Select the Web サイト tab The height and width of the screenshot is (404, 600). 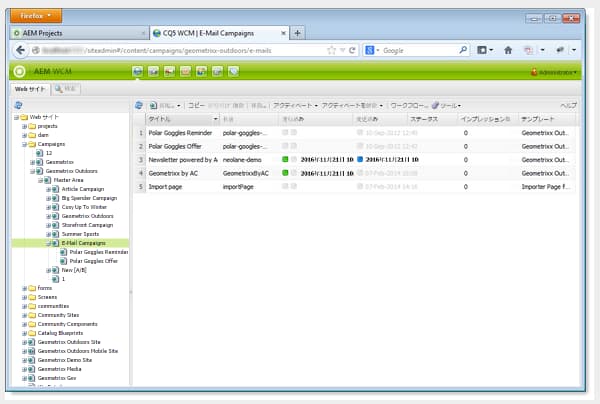30,89
